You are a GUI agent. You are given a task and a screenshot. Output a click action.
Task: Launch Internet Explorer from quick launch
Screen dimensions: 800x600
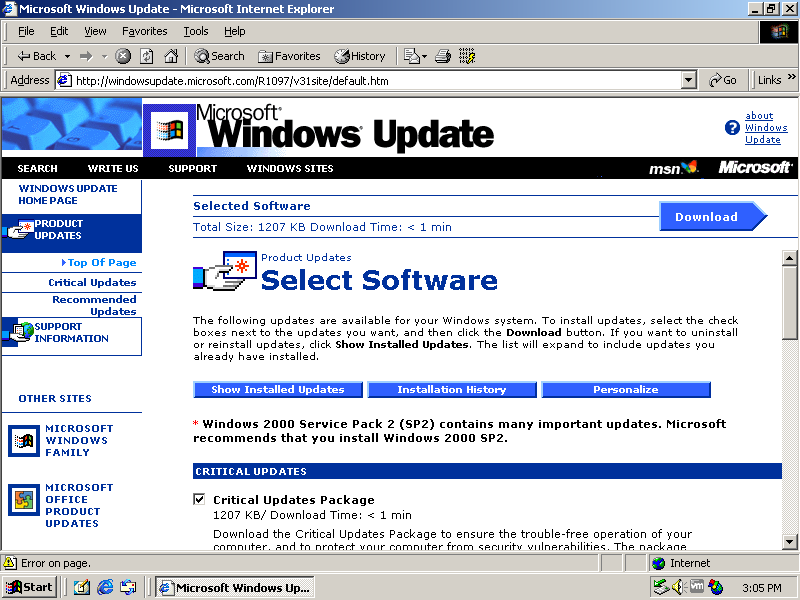point(105,588)
